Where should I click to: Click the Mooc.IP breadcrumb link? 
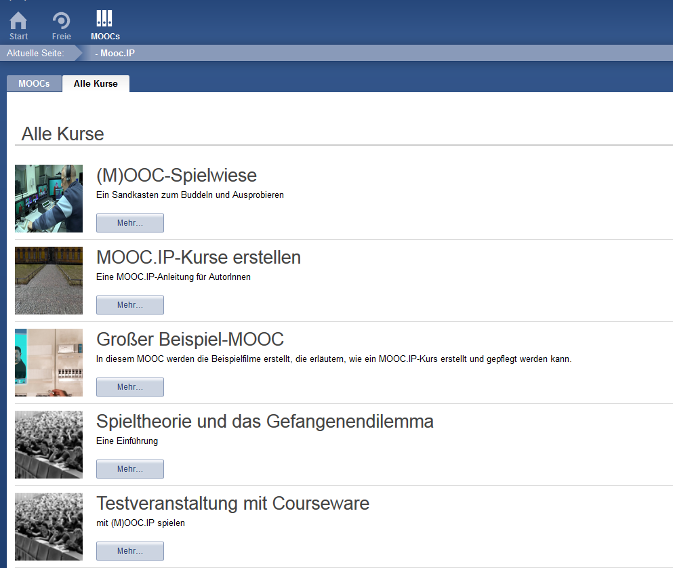pyautogui.click(x=115, y=52)
